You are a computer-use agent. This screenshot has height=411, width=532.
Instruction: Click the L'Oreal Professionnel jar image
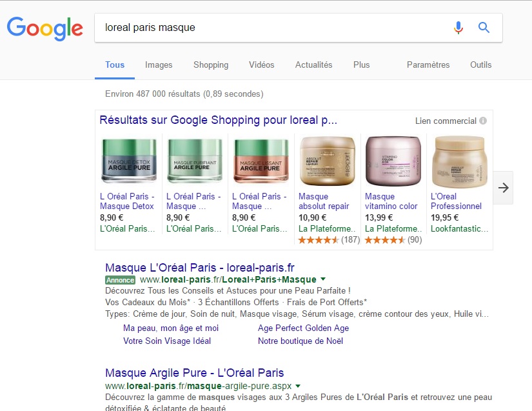coord(459,161)
